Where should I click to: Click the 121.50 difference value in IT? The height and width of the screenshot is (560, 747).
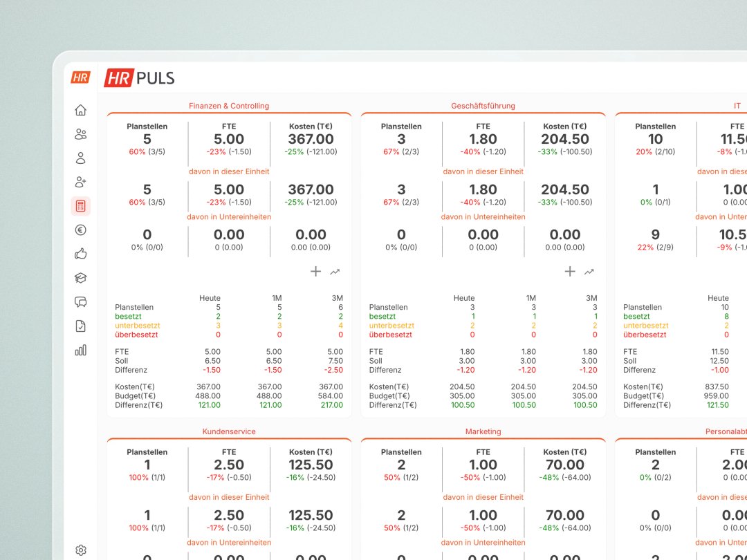[x=718, y=404]
